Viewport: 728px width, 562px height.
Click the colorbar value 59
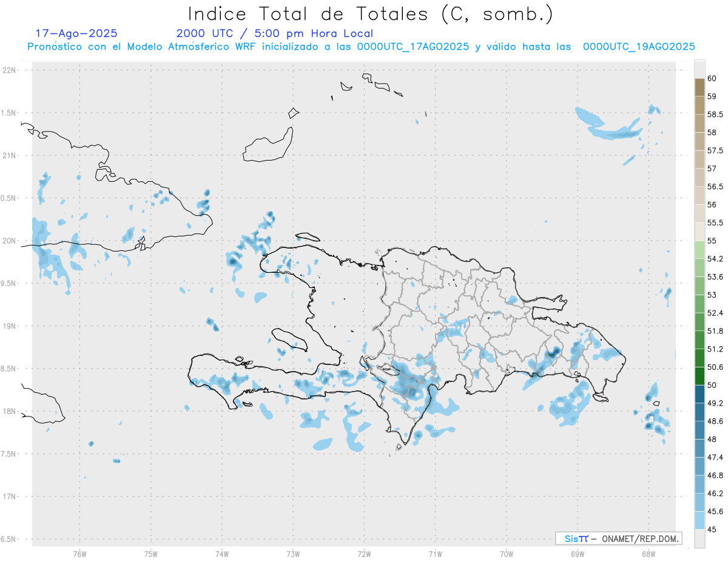[x=712, y=96]
